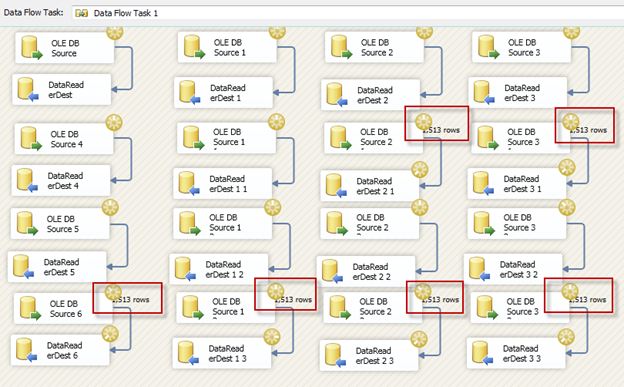
Task: Select OLE DB Source 1 feeding DataReaderDest 1 2
Action: 222,223
